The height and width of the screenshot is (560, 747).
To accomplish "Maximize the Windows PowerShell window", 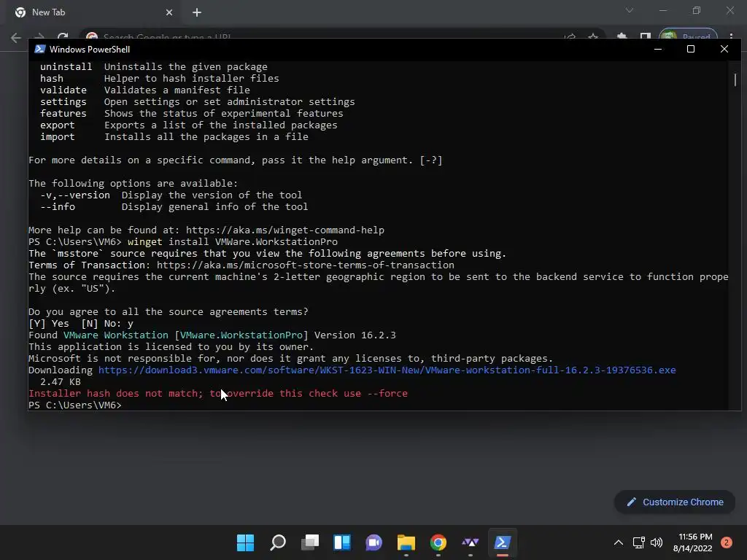I will (691, 49).
